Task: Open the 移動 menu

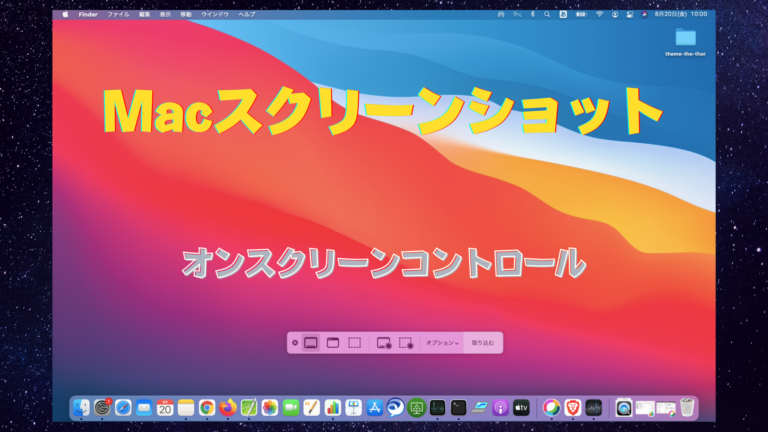Action: (186, 14)
